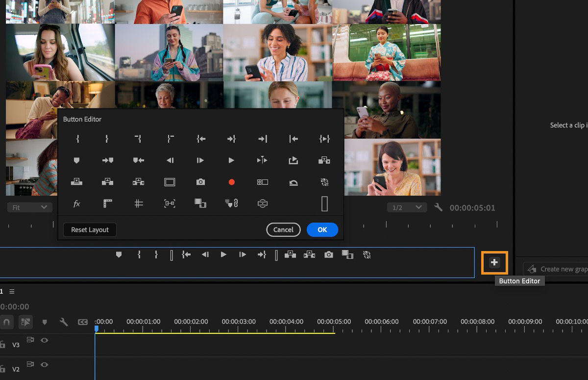The image size is (588, 380).
Task: Confirm changes with the OK button
Action: click(322, 229)
